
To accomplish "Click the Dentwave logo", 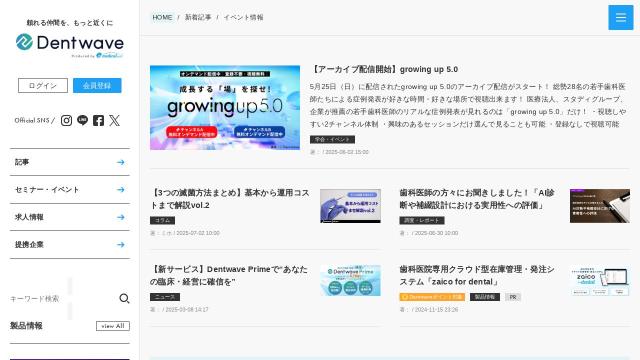I will point(70,43).
